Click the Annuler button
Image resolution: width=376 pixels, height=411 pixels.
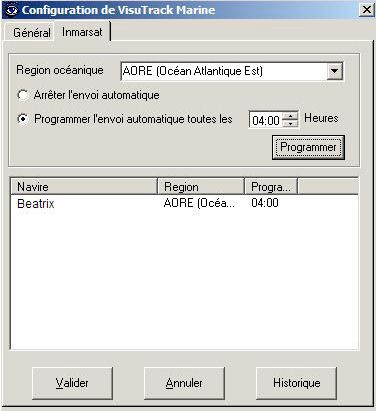tap(184, 383)
